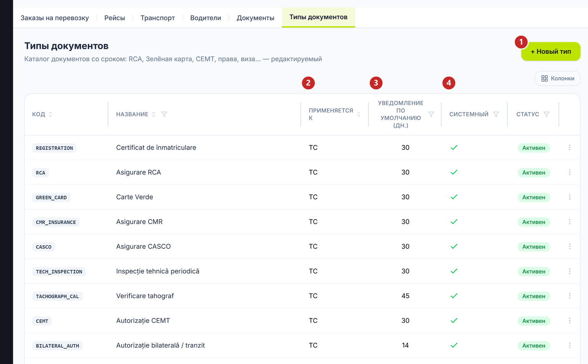The height and width of the screenshot is (364, 588).
Task: Click the name Certificat de înmatriculare
Action: point(156,148)
